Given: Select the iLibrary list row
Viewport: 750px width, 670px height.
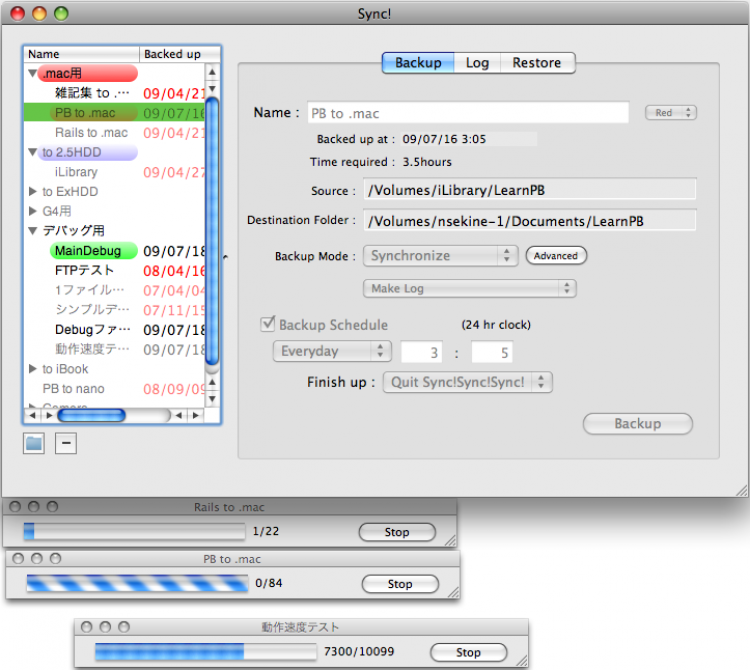Looking at the screenshot, I should tap(114, 172).
